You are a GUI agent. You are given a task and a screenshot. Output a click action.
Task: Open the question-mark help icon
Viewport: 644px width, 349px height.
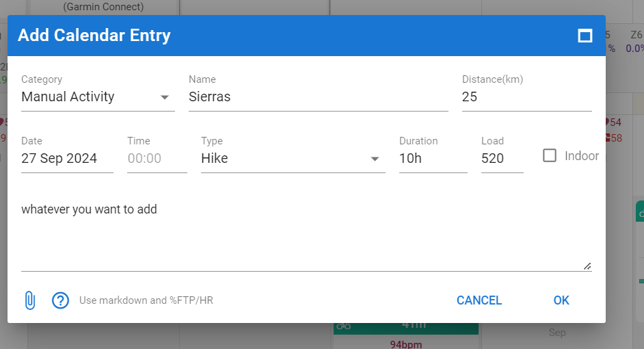pyautogui.click(x=61, y=300)
